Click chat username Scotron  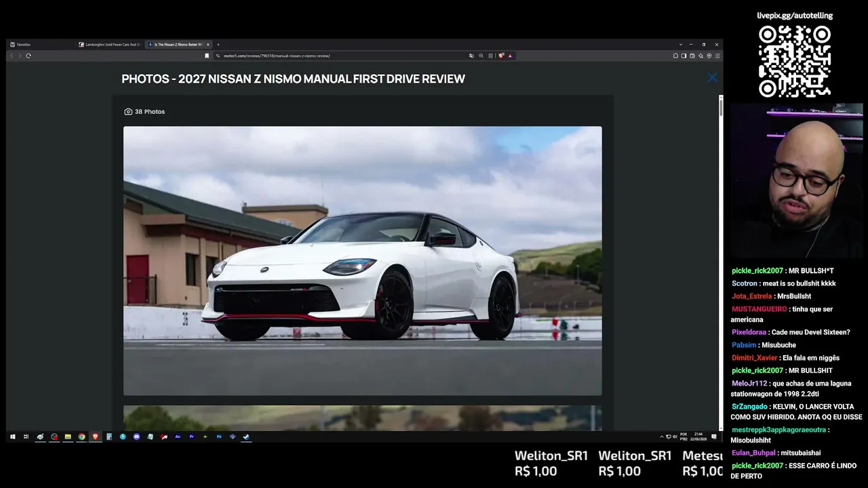pos(745,283)
